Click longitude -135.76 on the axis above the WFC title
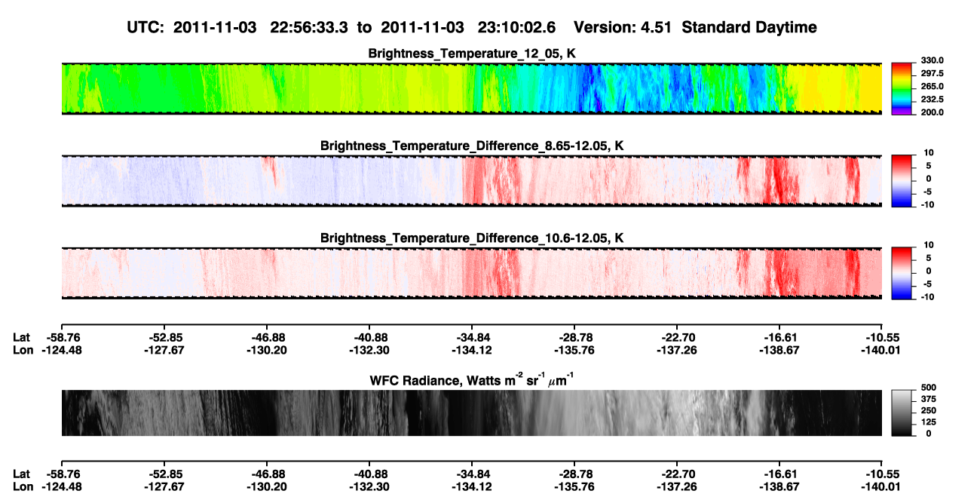This screenshot has height=503, width=980. [x=574, y=350]
